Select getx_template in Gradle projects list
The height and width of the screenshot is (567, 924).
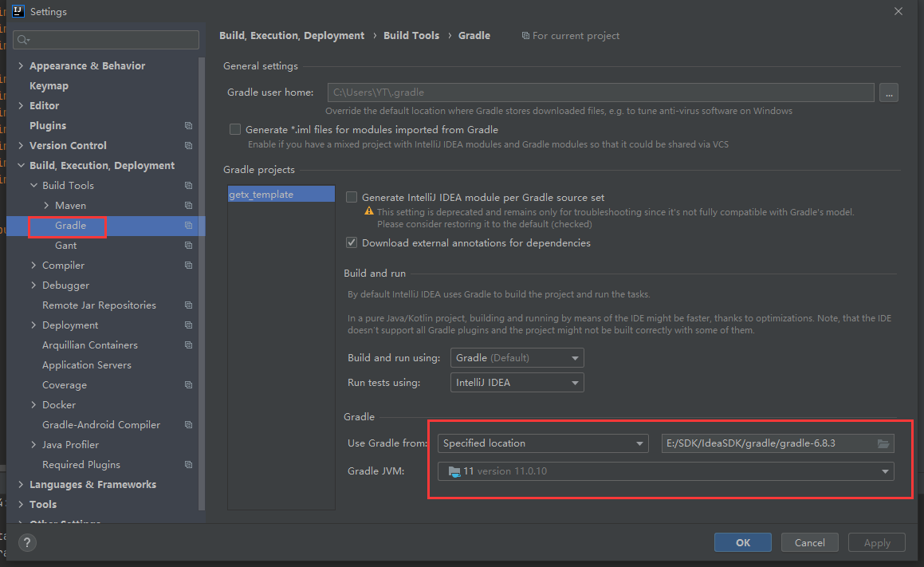[281, 195]
